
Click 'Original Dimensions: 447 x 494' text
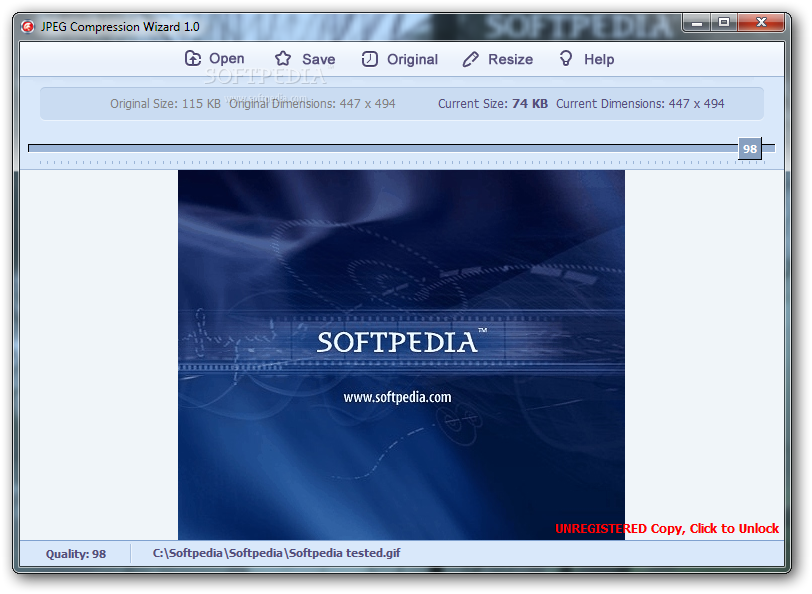(x=312, y=104)
